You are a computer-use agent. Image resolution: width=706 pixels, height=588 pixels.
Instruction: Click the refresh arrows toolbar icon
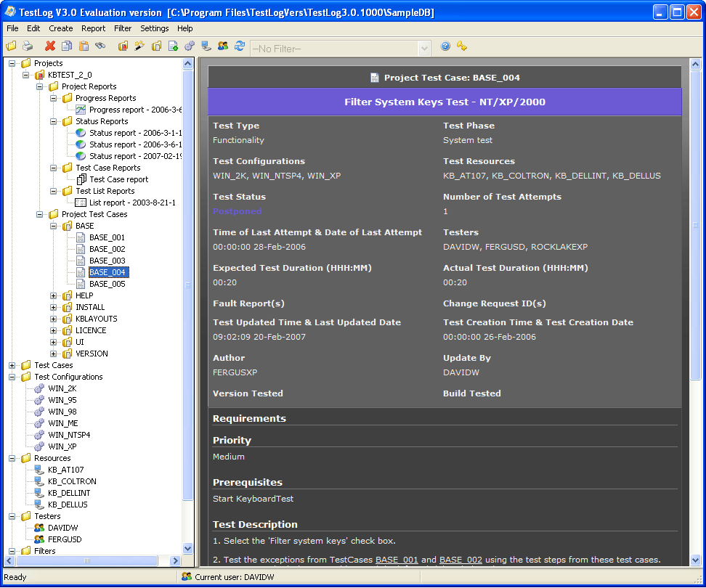pyautogui.click(x=240, y=46)
